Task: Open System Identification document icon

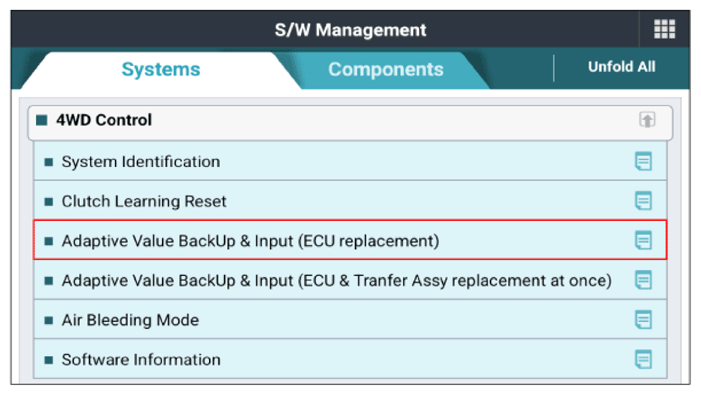Action: tap(643, 161)
